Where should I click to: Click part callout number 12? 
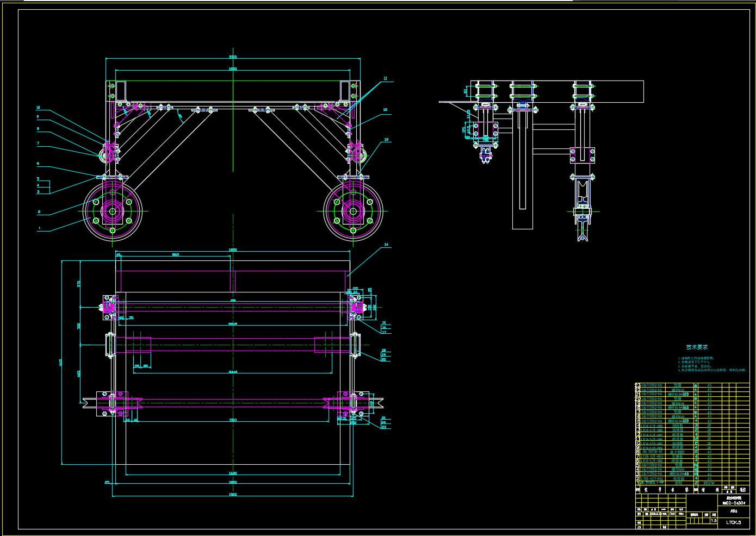pyautogui.click(x=385, y=110)
